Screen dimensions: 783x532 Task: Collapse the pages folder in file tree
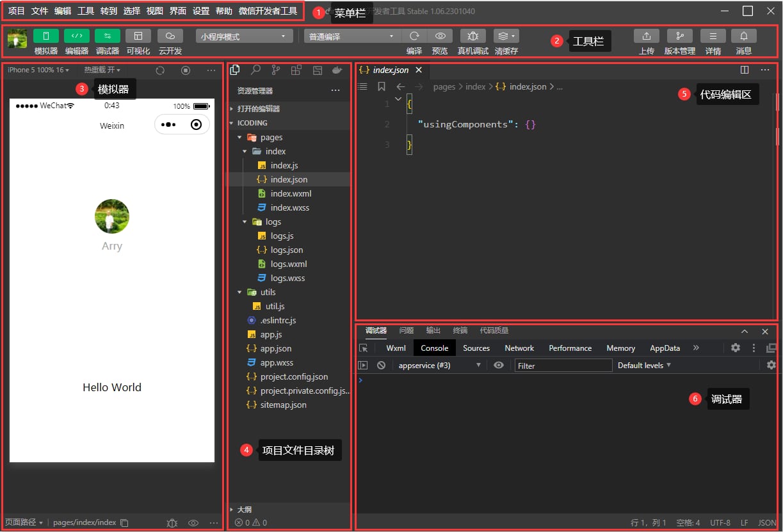click(x=240, y=138)
